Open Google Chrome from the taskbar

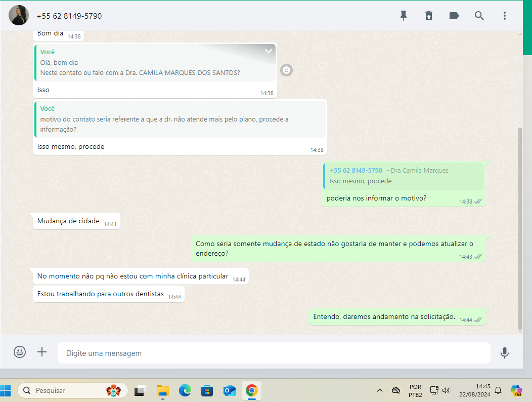click(251, 390)
